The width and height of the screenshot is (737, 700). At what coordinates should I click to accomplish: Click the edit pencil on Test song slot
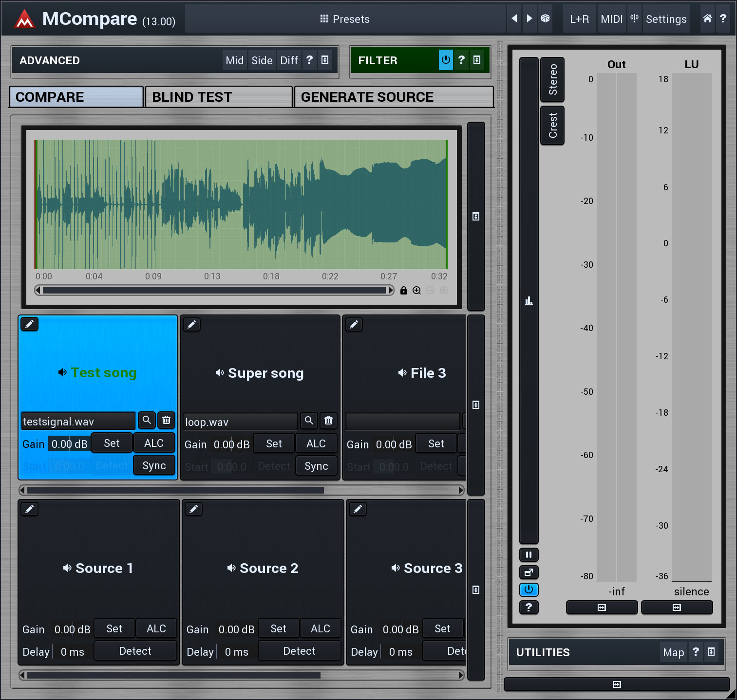click(x=29, y=324)
